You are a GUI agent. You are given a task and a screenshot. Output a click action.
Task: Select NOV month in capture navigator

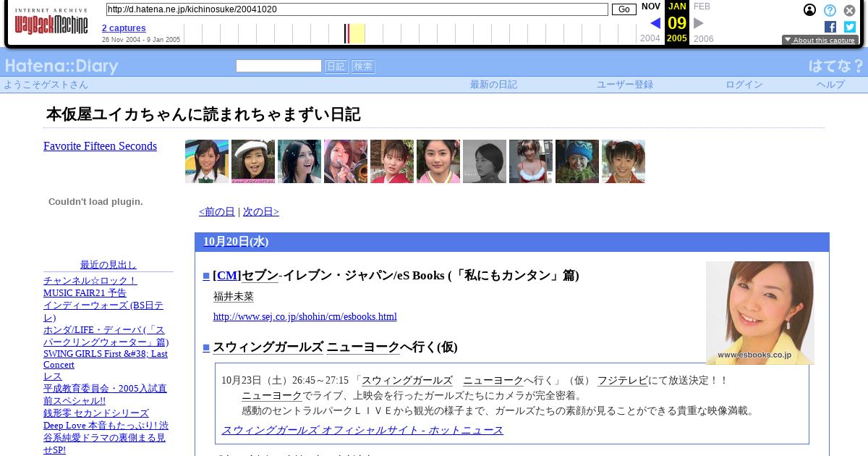click(x=651, y=7)
